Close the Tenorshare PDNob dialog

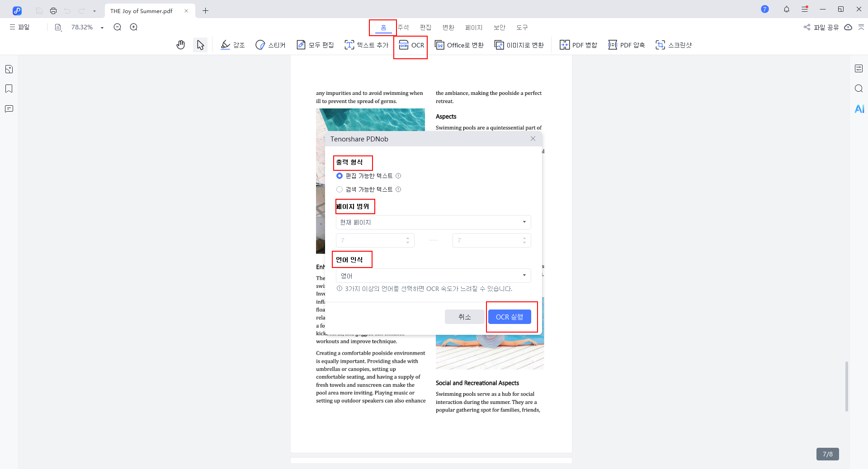[533, 139]
